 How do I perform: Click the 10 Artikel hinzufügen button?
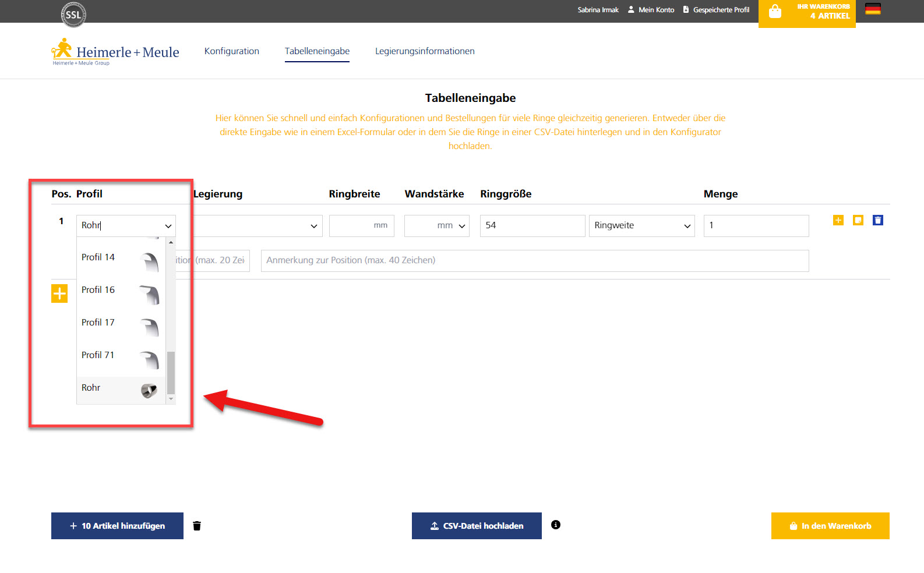117,526
